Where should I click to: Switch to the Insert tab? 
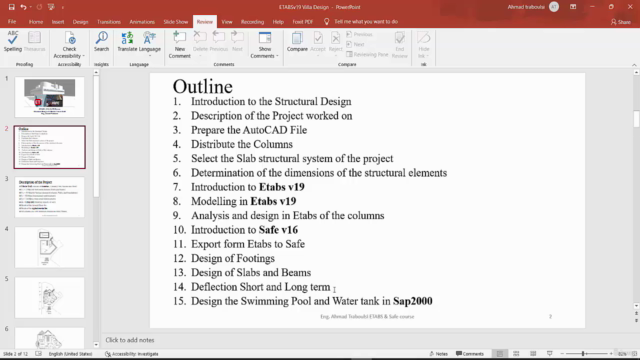pyautogui.click(x=58, y=22)
